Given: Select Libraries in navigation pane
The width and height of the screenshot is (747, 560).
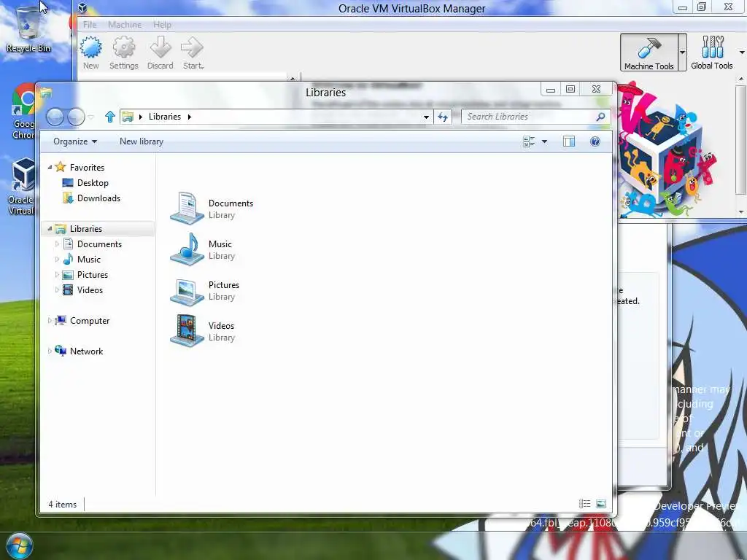Looking at the screenshot, I should 86,229.
